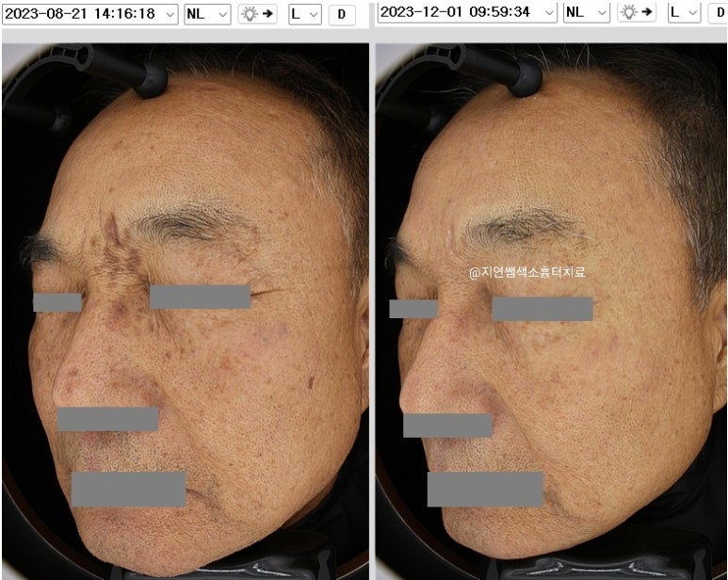Click the gray mask over mouth in left photo
This screenshot has width=728, height=580.
coord(128,489)
